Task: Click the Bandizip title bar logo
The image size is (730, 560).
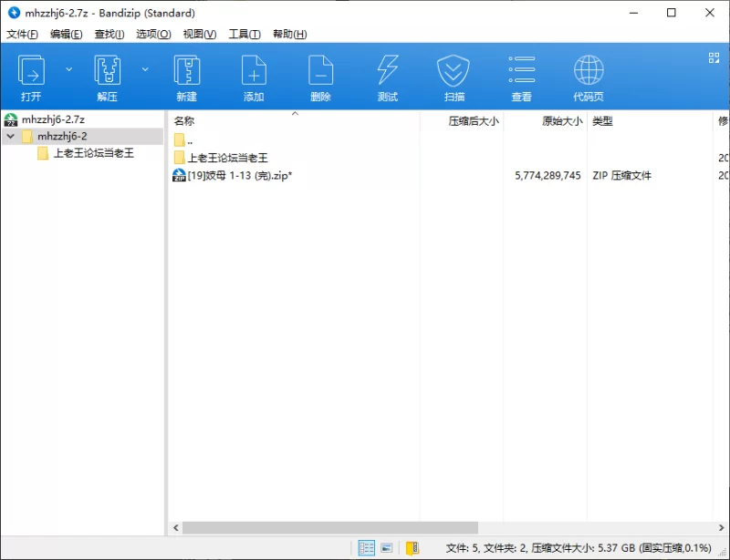Action: point(14,13)
